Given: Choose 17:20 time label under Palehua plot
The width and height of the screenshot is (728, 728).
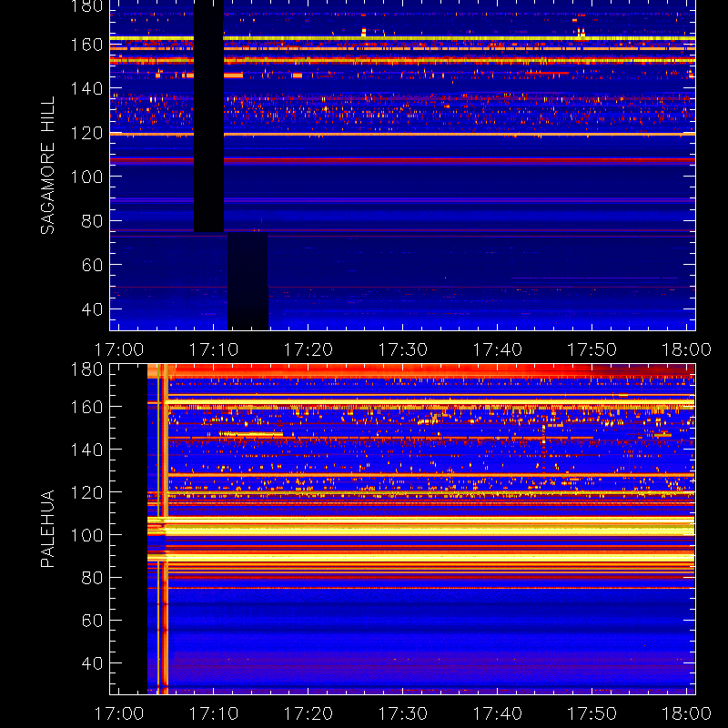Looking at the screenshot, I should coord(308,713).
